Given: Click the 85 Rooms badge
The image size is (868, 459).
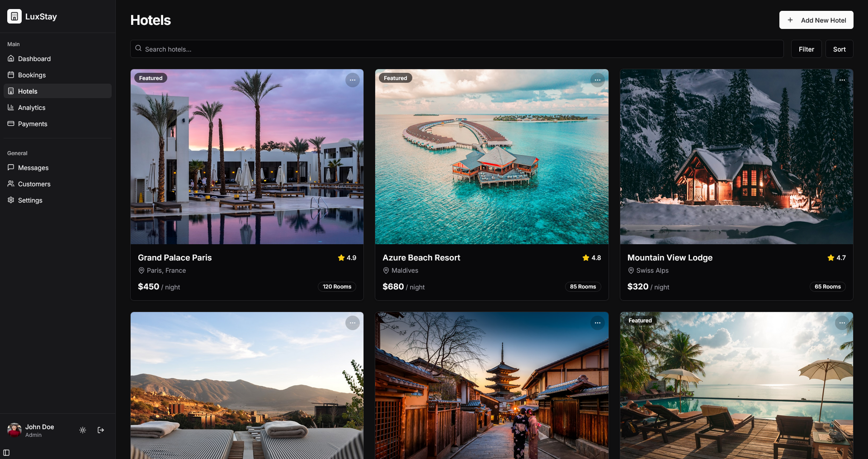Looking at the screenshot, I should tap(583, 287).
